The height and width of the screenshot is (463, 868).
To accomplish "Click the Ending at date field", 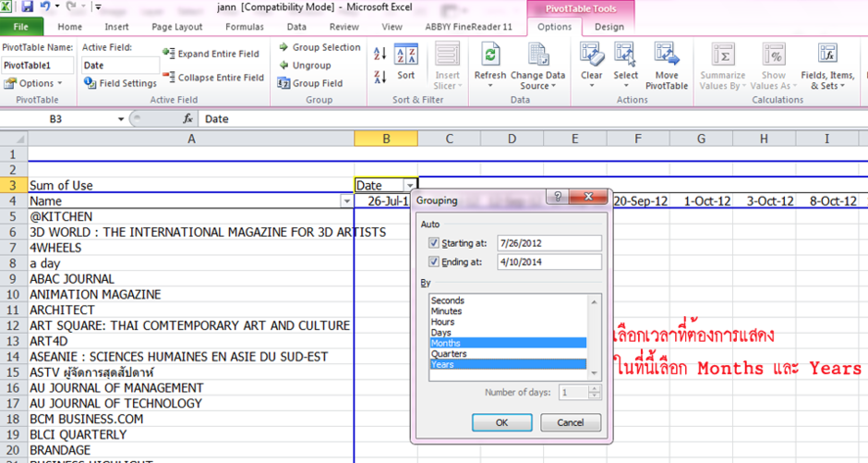I will (x=549, y=262).
